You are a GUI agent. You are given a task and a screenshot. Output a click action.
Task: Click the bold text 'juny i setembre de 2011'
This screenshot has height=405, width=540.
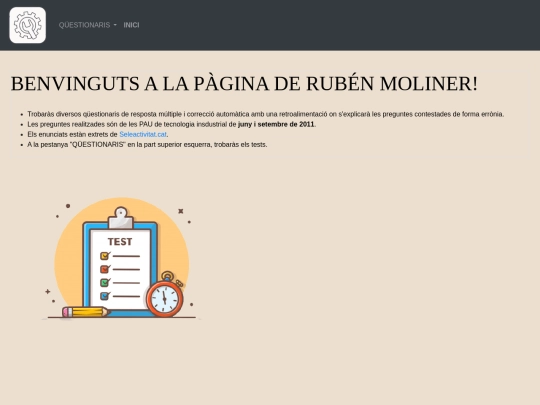[276, 124]
